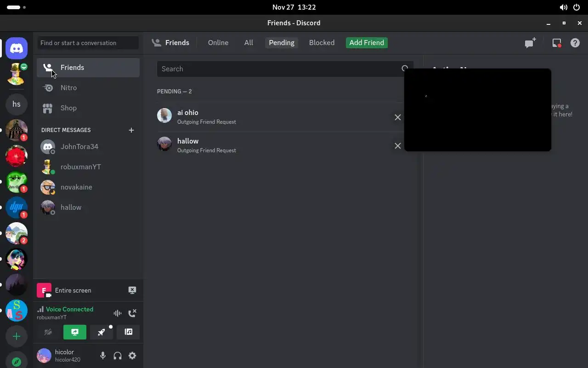The width and height of the screenshot is (588, 368).
Task: Toggle the green screen share button
Action: pos(75,332)
